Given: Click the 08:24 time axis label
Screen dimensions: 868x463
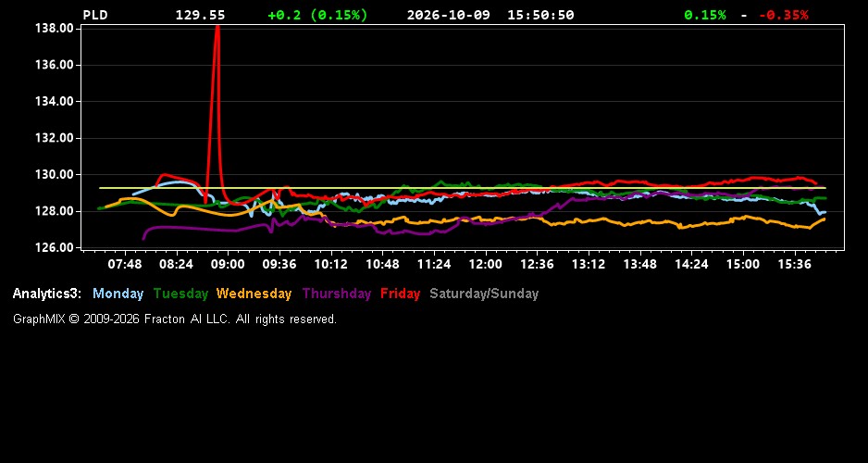Looking at the screenshot, I should 176,265.
